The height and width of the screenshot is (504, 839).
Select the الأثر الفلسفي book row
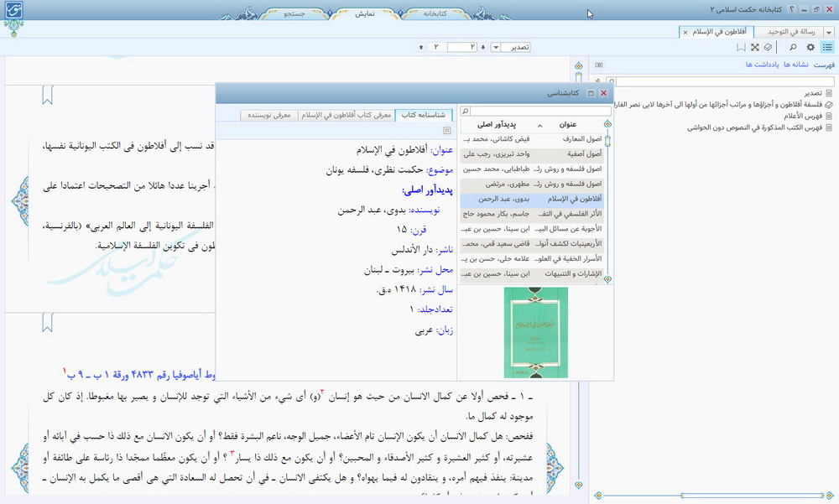point(532,214)
